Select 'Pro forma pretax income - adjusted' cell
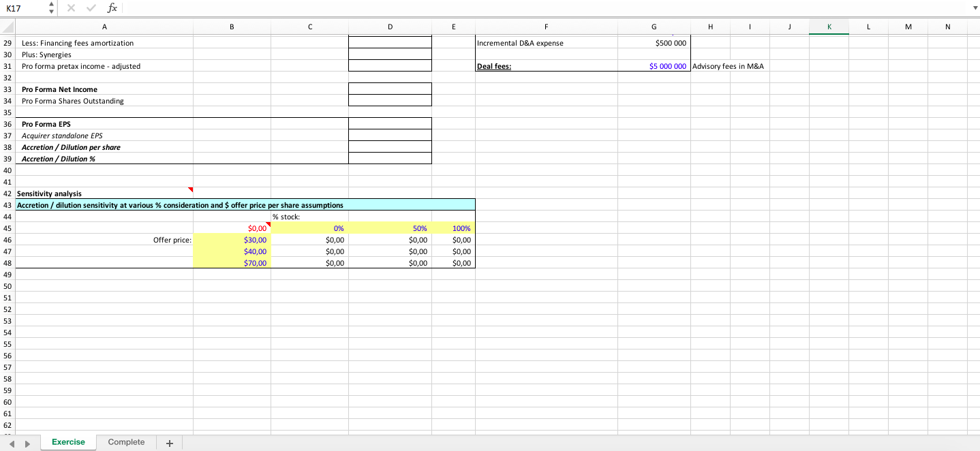Image resolution: width=980 pixels, height=451 pixels. click(x=104, y=66)
